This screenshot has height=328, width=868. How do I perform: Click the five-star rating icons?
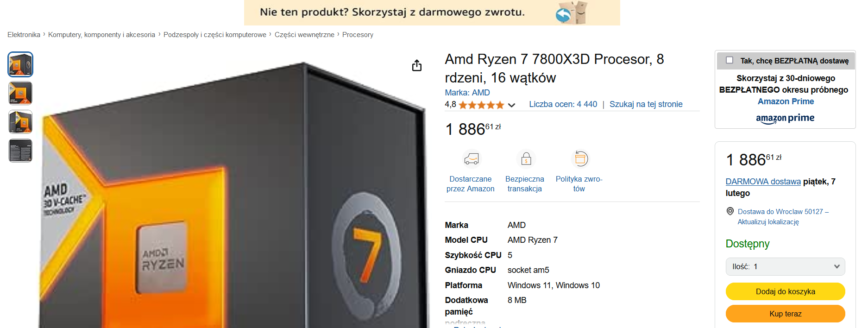(481, 105)
